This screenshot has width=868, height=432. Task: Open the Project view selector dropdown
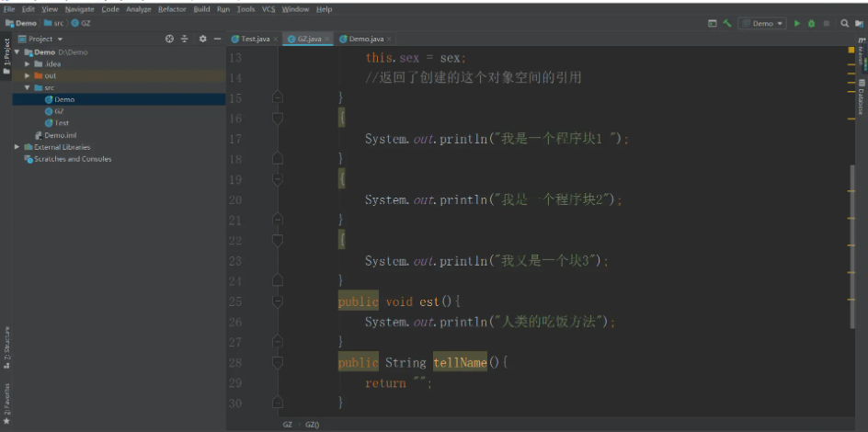(41, 39)
